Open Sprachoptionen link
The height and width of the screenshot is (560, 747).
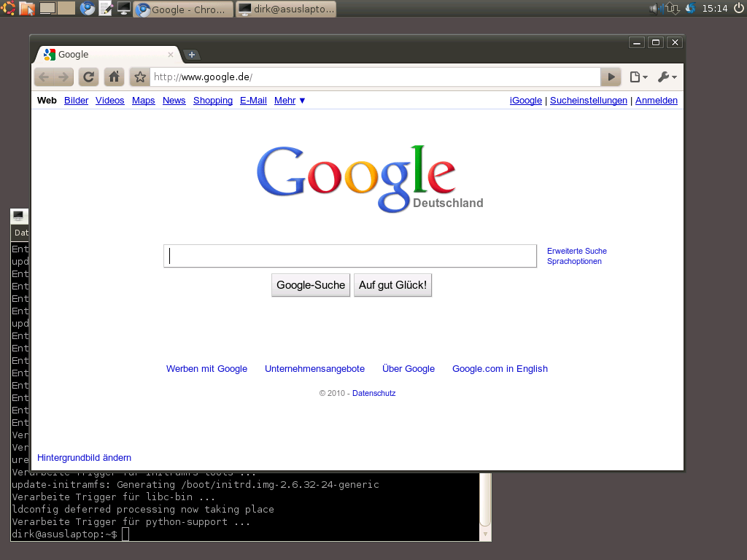(x=574, y=262)
